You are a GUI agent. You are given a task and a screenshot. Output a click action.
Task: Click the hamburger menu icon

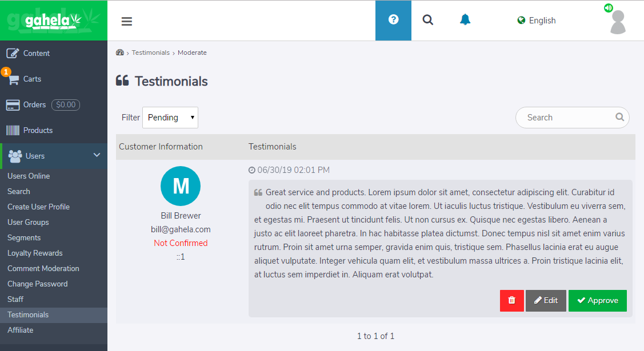[x=127, y=21]
